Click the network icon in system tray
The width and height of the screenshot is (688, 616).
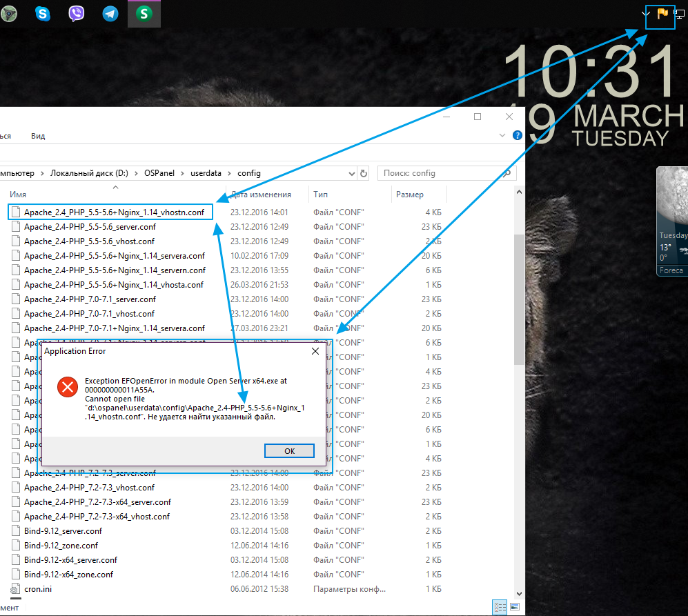pos(679,13)
